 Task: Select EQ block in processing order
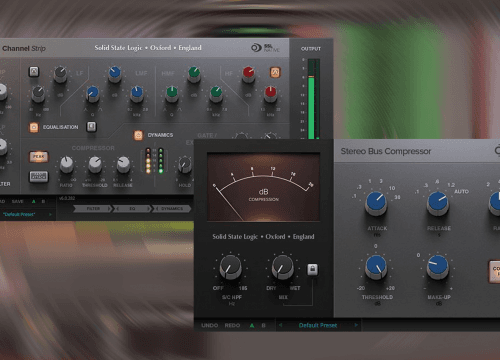(x=132, y=209)
